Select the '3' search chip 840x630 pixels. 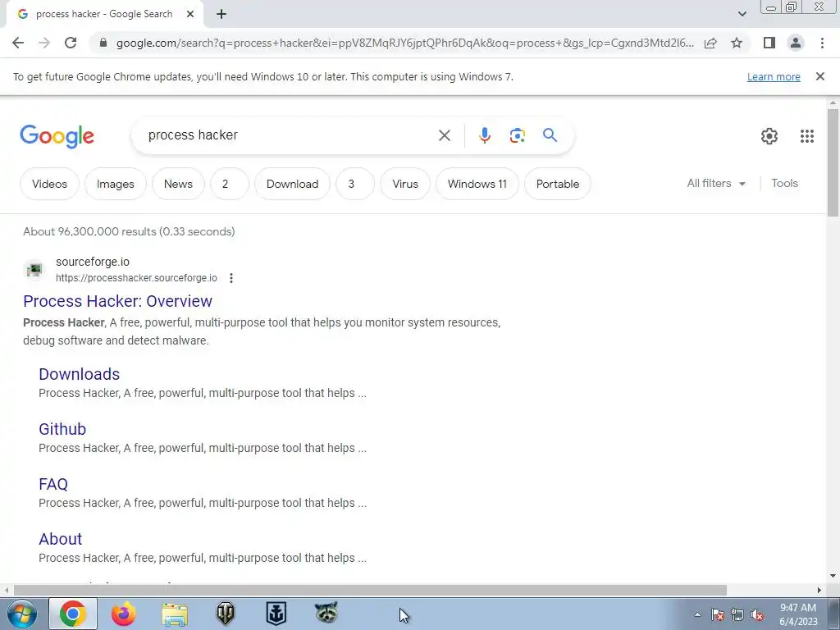355,184
